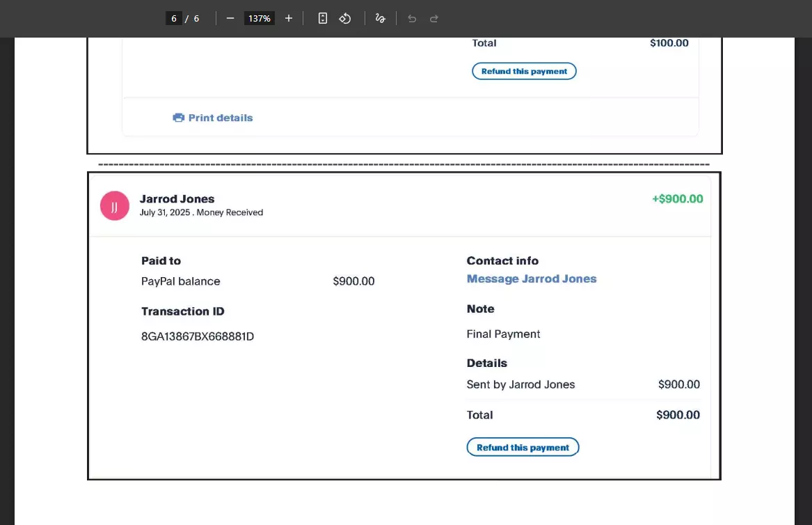Open the Print details link
This screenshot has width=812, height=525.
pyautogui.click(x=221, y=118)
